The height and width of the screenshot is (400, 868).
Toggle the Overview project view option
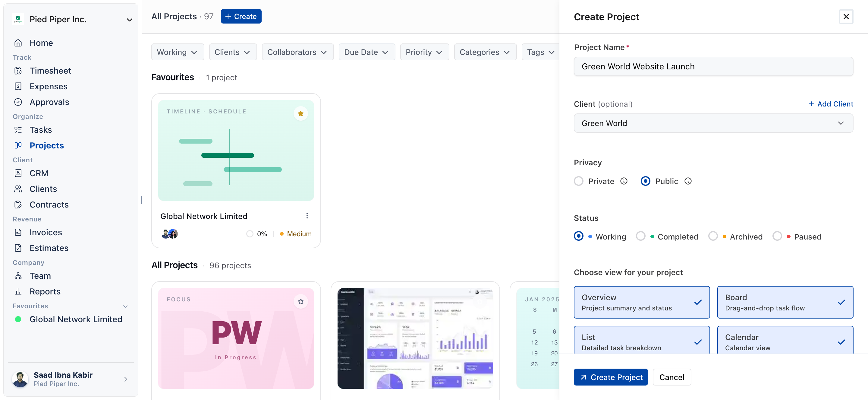pyautogui.click(x=642, y=302)
